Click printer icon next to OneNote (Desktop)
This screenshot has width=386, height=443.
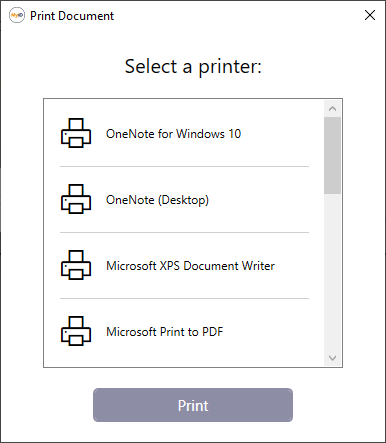pyautogui.click(x=76, y=199)
